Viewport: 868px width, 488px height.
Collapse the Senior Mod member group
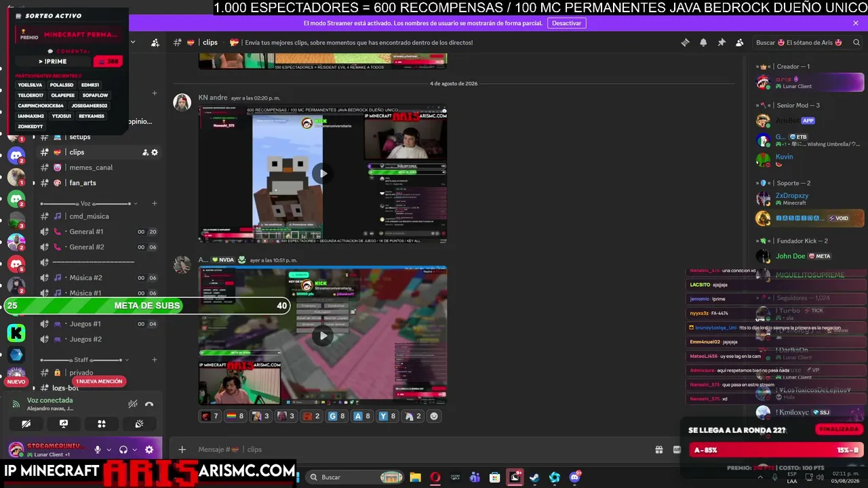pyautogui.click(x=789, y=105)
